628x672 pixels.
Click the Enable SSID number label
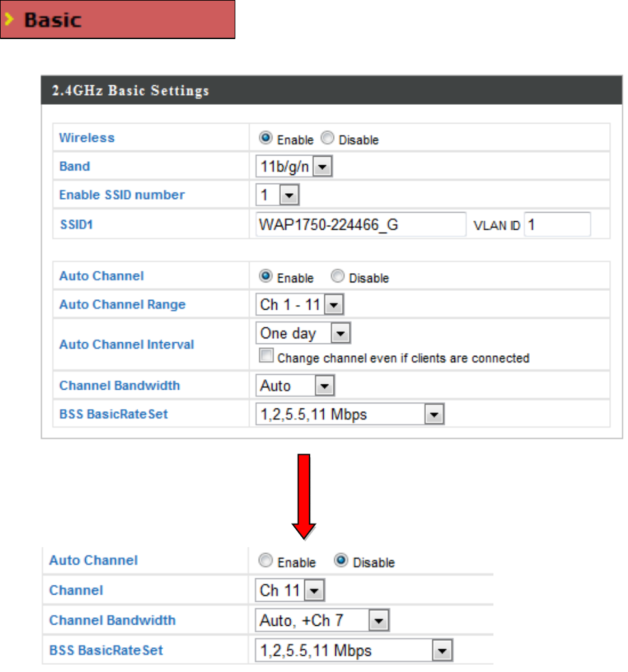(122, 195)
